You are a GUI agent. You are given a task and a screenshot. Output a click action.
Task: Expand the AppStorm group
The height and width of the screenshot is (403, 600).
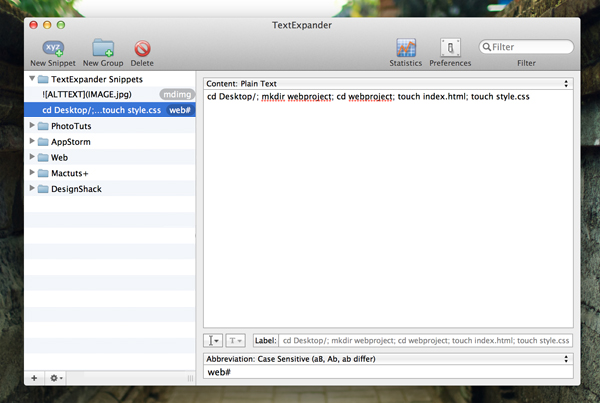[32, 141]
